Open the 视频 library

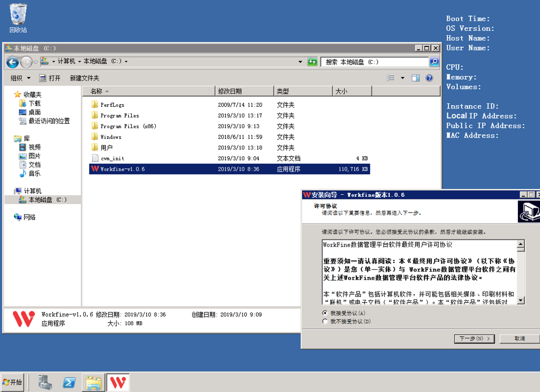(x=30, y=147)
